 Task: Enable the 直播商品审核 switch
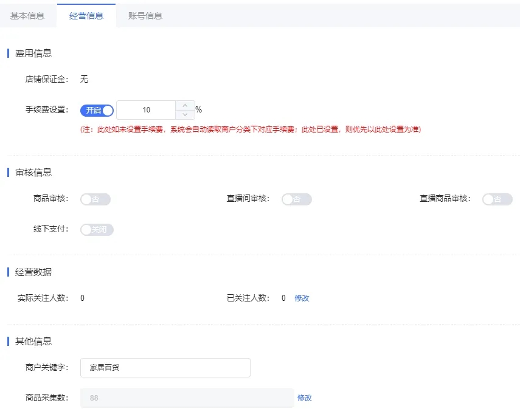497,199
